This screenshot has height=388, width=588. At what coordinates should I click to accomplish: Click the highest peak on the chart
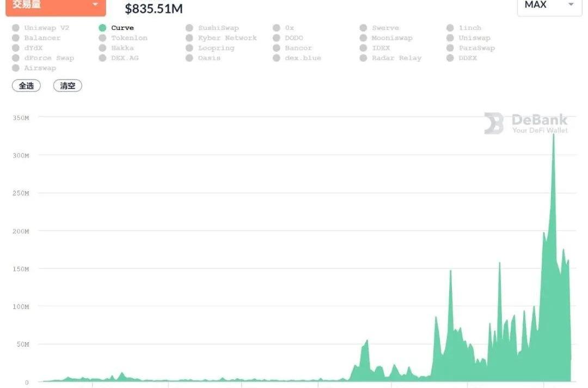[x=554, y=135]
